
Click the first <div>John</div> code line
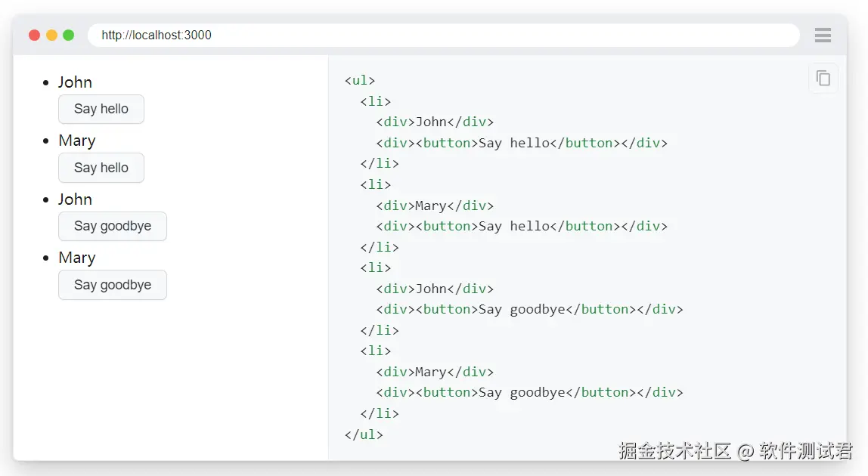coord(435,122)
